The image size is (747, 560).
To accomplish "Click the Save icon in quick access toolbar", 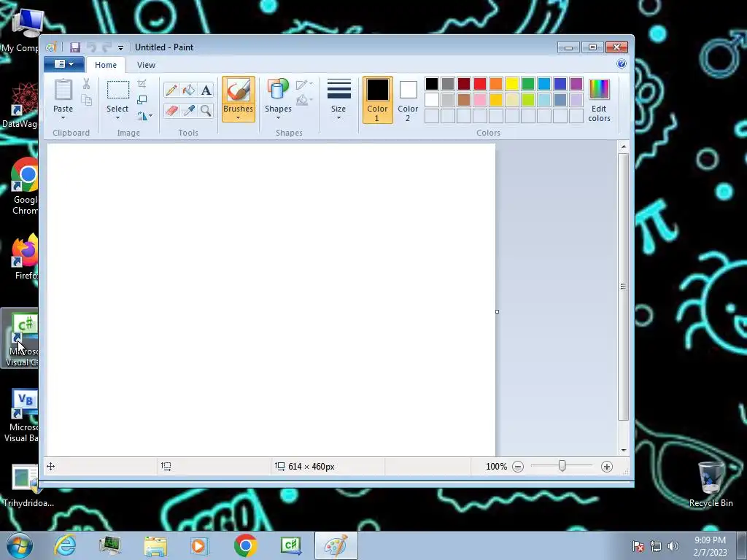I will pyautogui.click(x=75, y=47).
